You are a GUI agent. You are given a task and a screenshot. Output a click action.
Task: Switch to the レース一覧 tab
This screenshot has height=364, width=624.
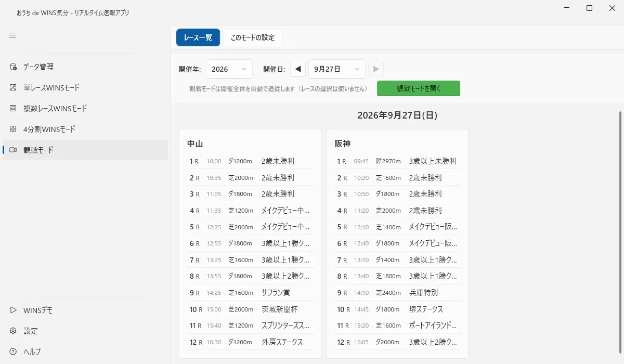tap(198, 37)
